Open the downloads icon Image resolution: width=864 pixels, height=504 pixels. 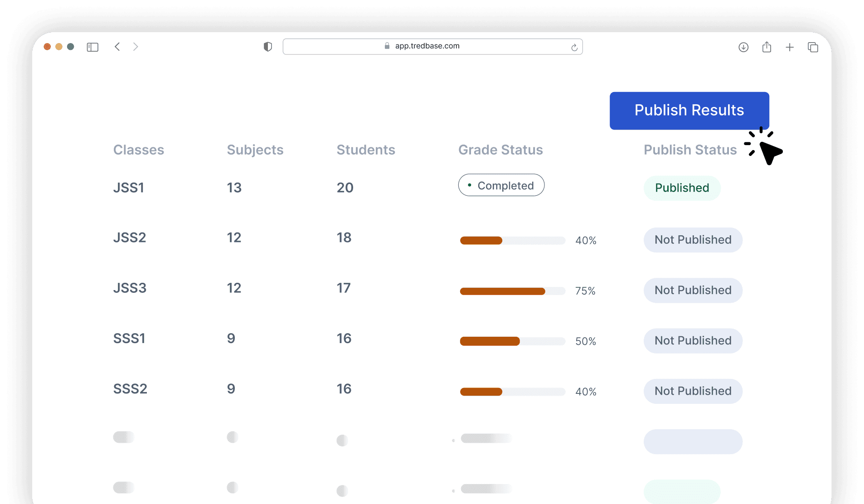click(x=743, y=47)
